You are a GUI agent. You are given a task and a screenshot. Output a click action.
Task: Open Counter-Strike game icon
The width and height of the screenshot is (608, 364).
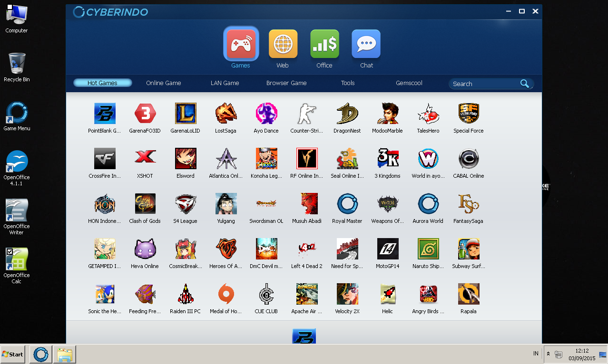[306, 113]
